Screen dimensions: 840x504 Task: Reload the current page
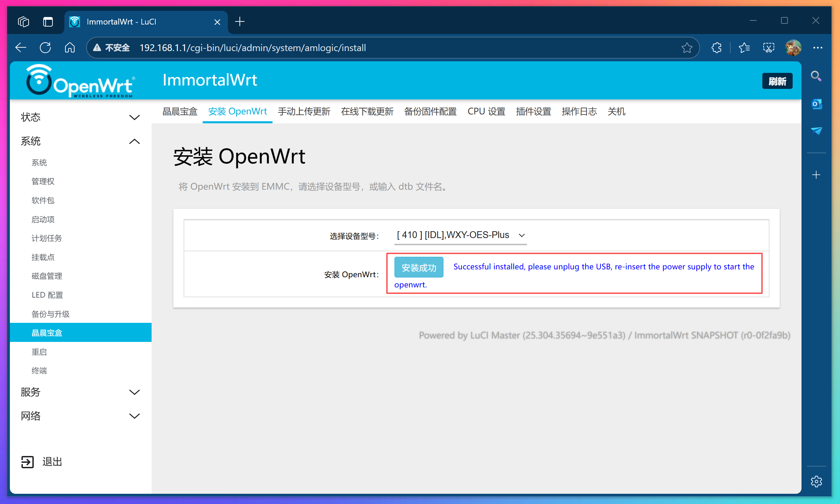pyautogui.click(x=45, y=48)
